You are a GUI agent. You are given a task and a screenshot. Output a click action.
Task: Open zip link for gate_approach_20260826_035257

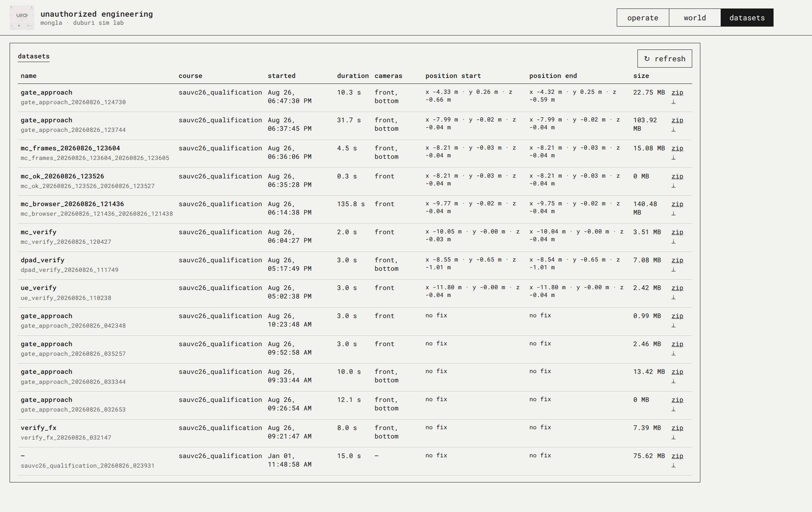click(677, 344)
